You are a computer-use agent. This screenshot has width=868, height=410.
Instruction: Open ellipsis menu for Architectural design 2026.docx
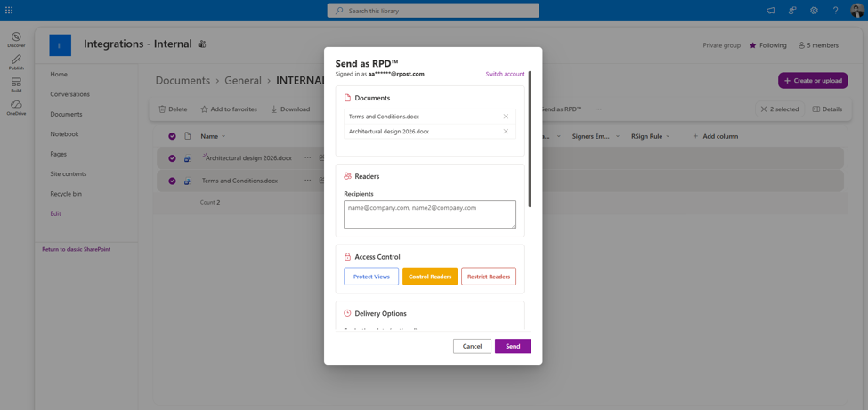tap(307, 157)
